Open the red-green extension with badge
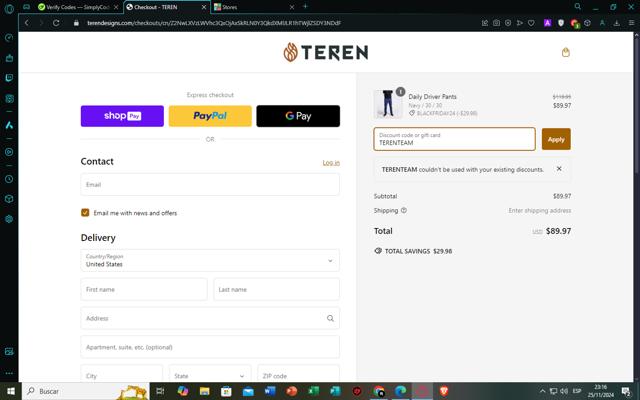640x400 pixels. pos(575,24)
